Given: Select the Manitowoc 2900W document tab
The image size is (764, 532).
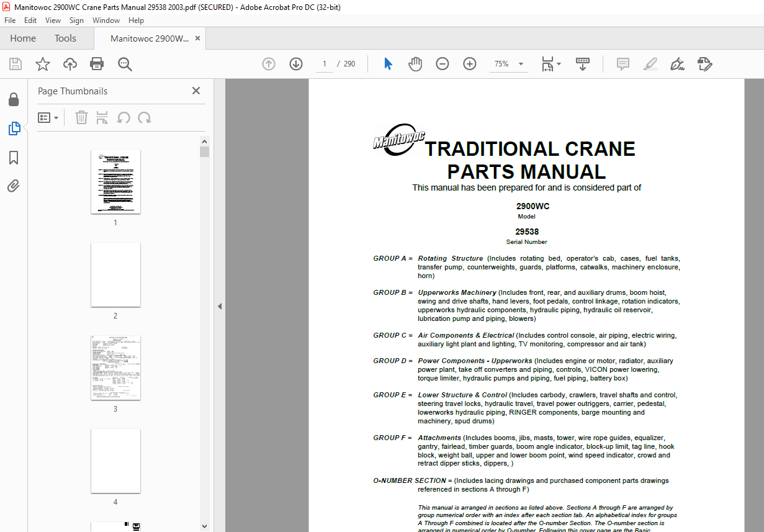Looking at the screenshot, I should click(150, 38).
